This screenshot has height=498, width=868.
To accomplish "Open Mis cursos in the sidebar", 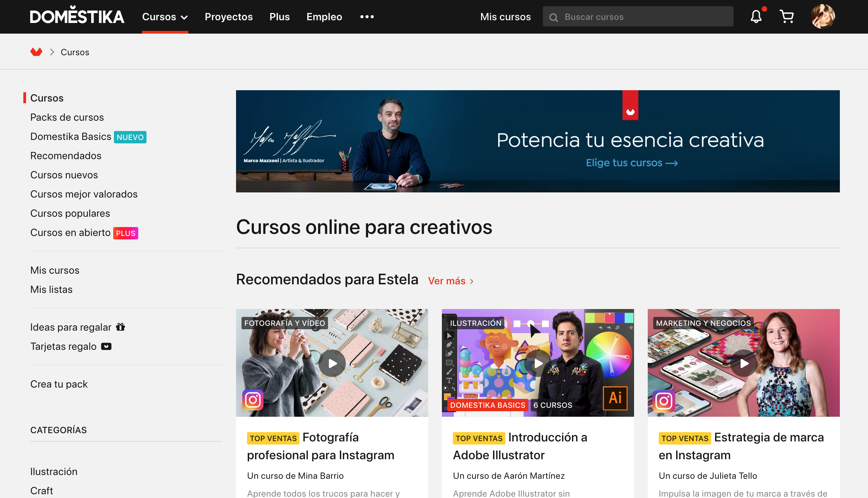I will pos(55,270).
